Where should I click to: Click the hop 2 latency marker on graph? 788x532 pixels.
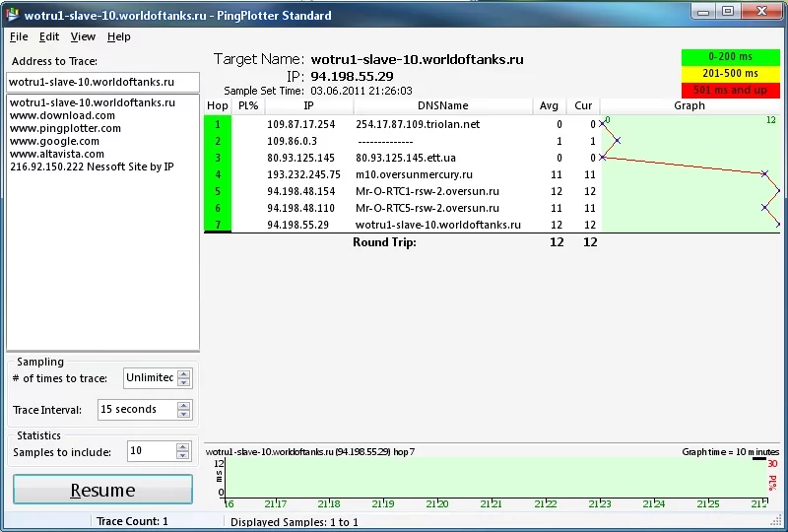(618, 140)
